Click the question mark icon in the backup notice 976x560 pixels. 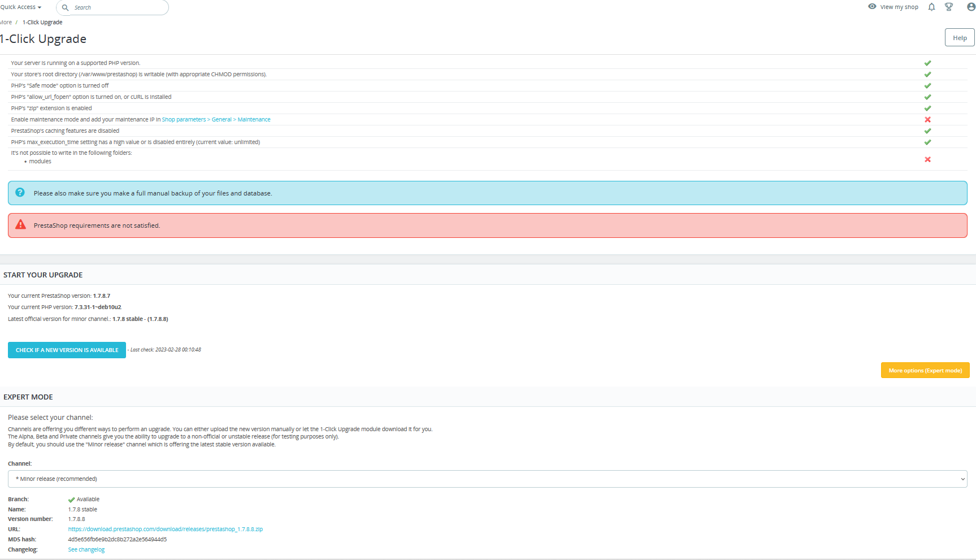[x=20, y=192]
